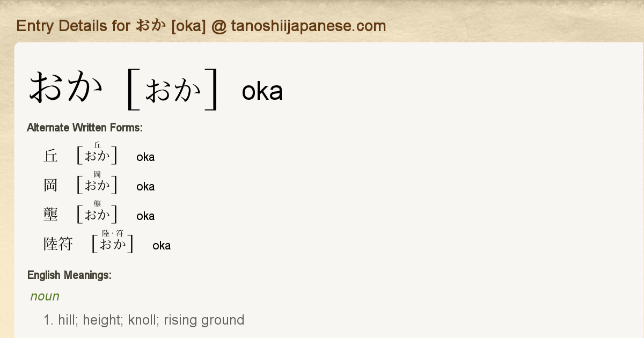Click romaji "oka" in the 丘 row

[x=145, y=157]
